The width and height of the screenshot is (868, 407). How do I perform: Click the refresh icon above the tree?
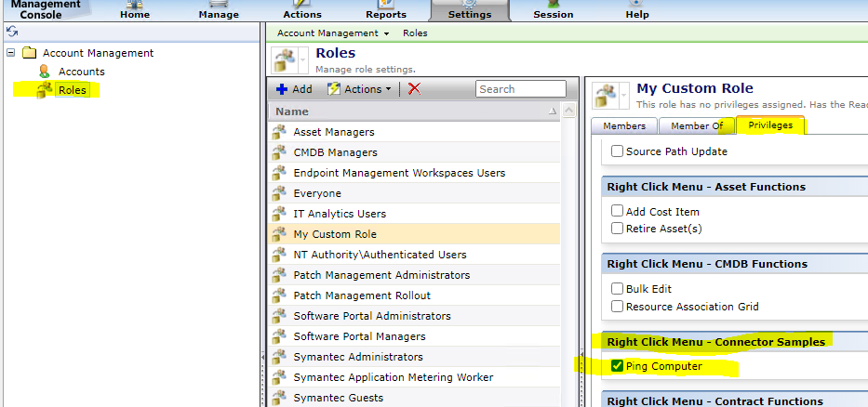click(x=12, y=32)
